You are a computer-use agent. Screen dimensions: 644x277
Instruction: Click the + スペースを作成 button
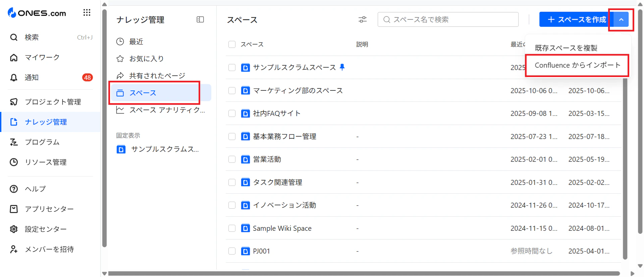[x=577, y=19]
